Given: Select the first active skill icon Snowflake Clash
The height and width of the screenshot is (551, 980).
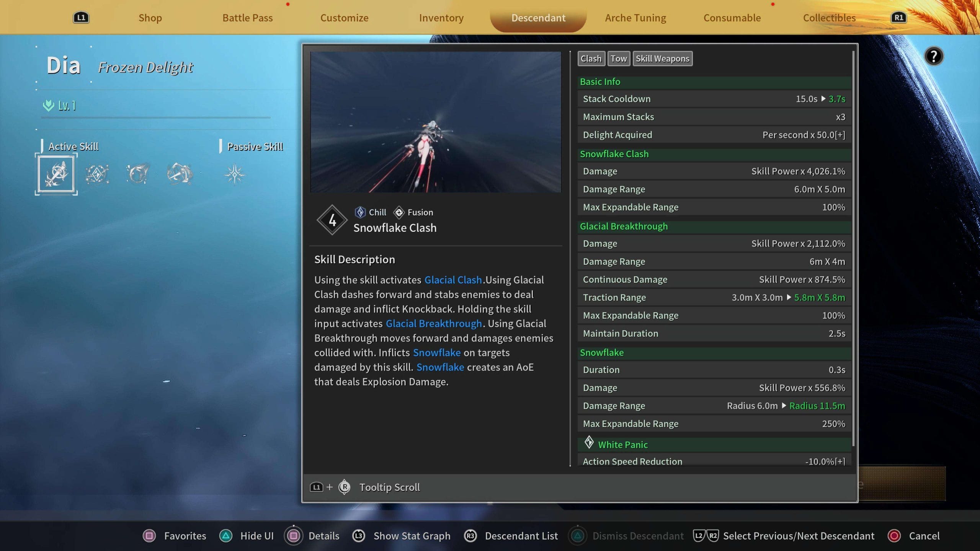Looking at the screenshot, I should click(x=56, y=174).
